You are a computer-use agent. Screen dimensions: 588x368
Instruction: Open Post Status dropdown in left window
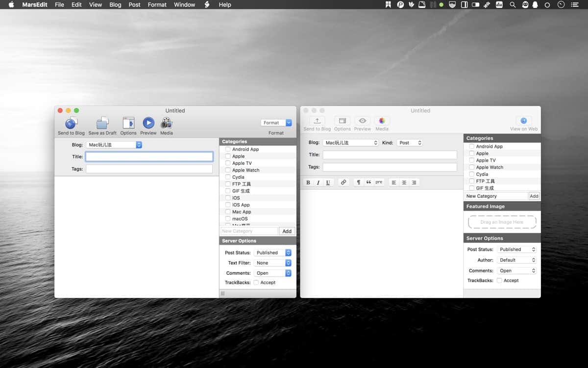[x=272, y=253]
